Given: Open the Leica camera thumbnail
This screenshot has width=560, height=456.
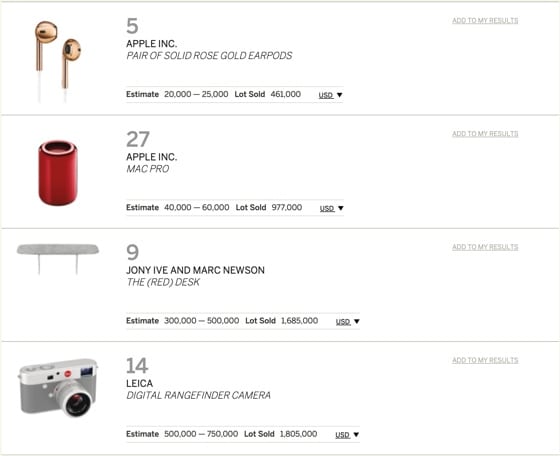Looking at the screenshot, I should tap(58, 388).
